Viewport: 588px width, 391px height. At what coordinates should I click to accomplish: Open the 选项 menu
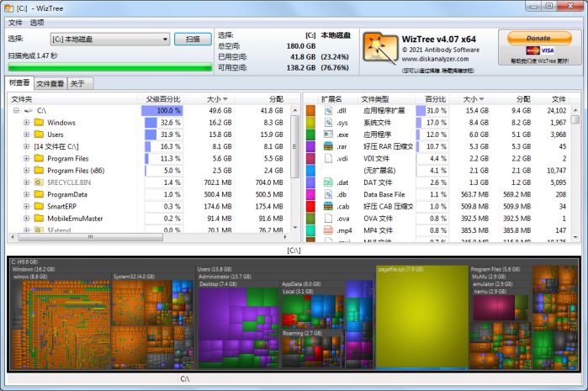[x=37, y=23]
